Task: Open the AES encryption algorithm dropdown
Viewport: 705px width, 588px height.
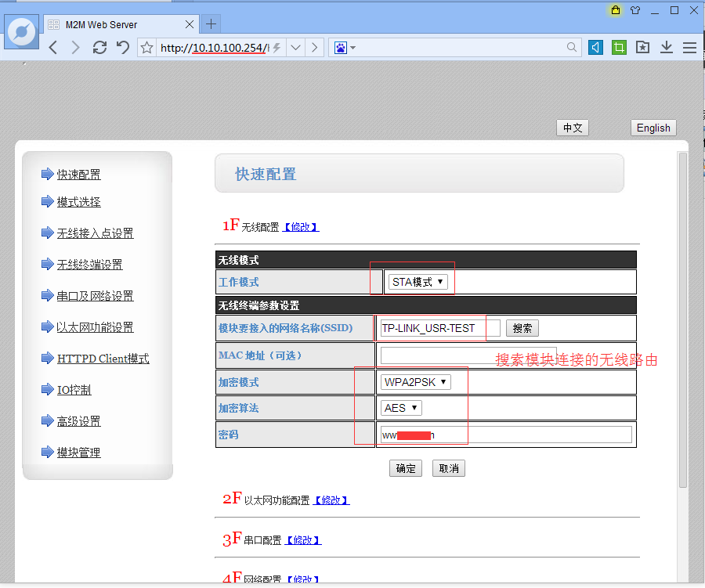Action: pyautogui.click(x=402, y=408)
